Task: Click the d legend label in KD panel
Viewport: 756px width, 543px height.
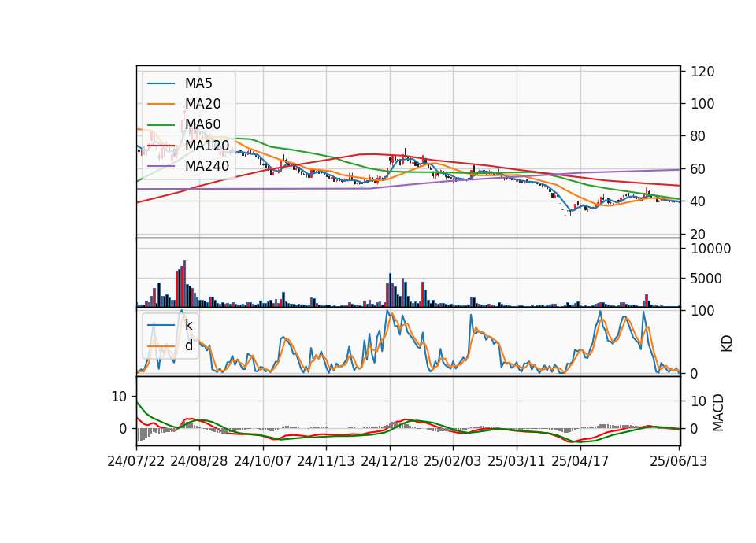Action: tap(188, 346)
